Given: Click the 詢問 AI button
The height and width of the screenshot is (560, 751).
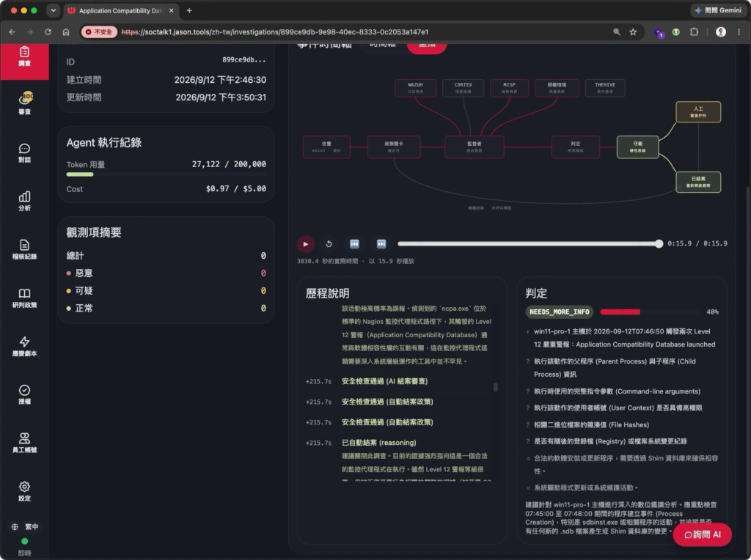Looking at the screenshot, I should 702,534.
